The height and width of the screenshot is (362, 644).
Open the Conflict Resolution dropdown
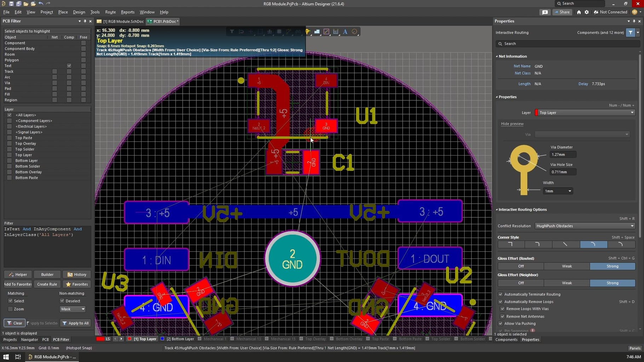(x=584, y=226)
